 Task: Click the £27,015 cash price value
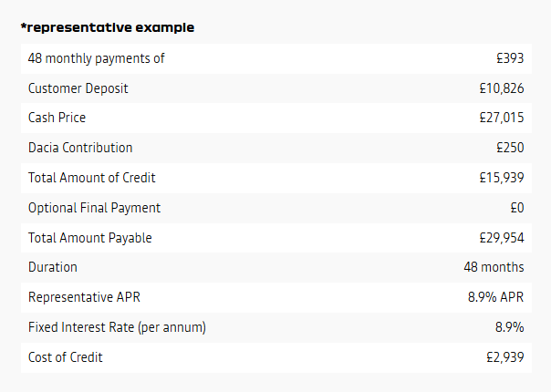pyautogui.click(x=502, y=118)
